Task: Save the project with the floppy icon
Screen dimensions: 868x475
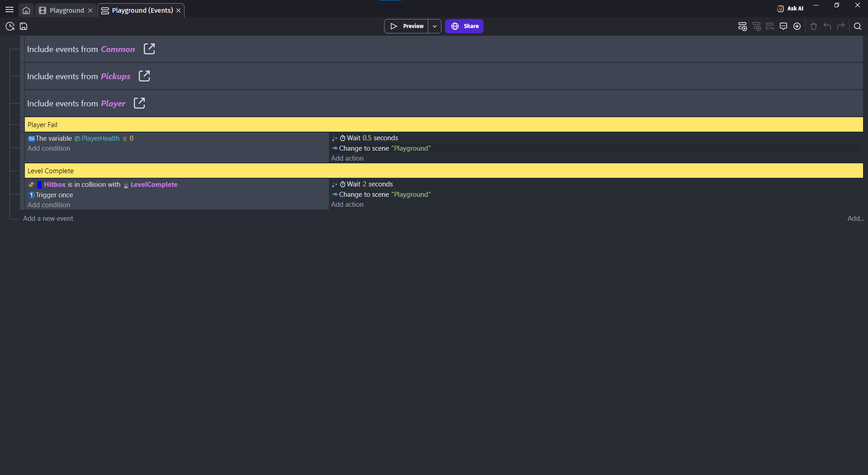Action: (24, 26)
